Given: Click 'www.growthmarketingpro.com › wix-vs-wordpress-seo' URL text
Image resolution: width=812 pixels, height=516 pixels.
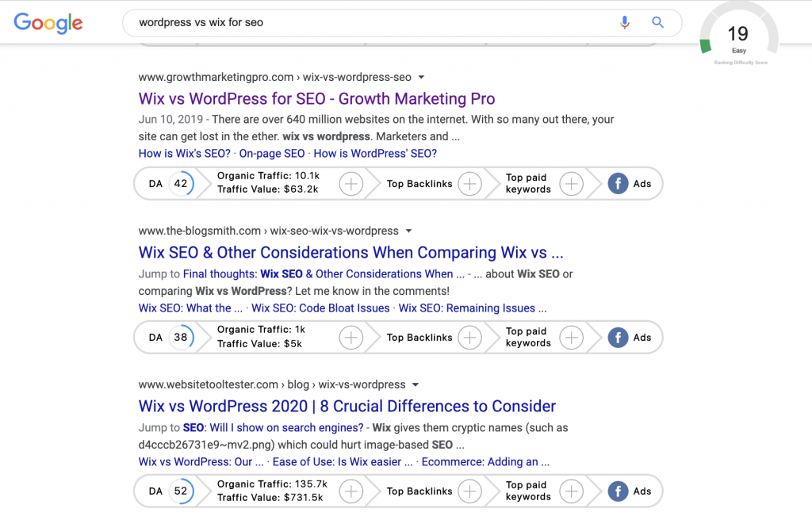Looking at the screenshot, I should [275, 77].
